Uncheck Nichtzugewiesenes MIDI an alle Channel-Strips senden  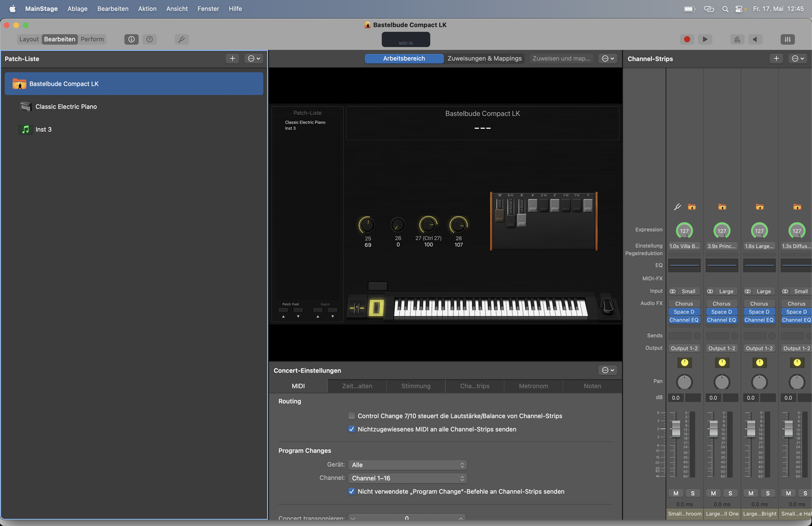[351, 430]
